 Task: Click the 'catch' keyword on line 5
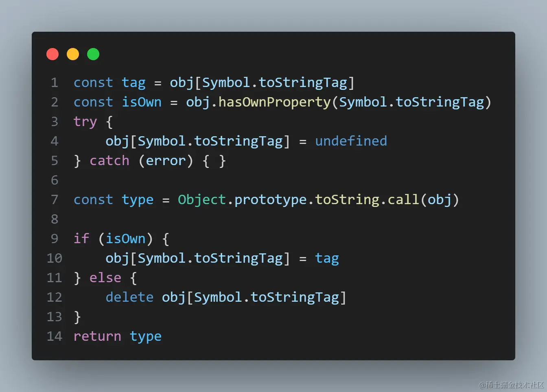pyautogui.click(x=109, y=161)
